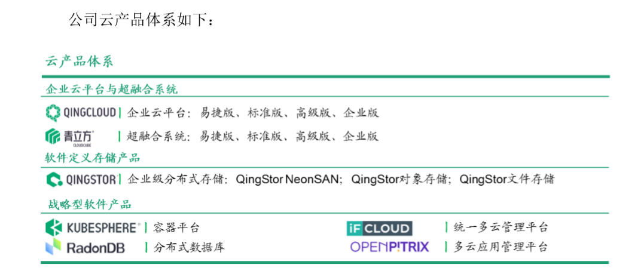Click the iF CLOUD logo
This screenshot has height=277, width=644.
click(x=380, y=228)
